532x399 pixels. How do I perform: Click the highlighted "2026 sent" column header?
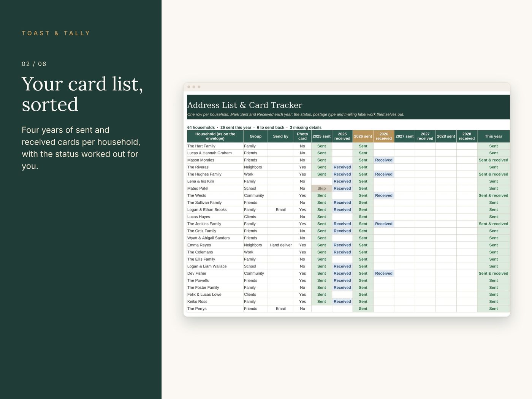point(363,136)
